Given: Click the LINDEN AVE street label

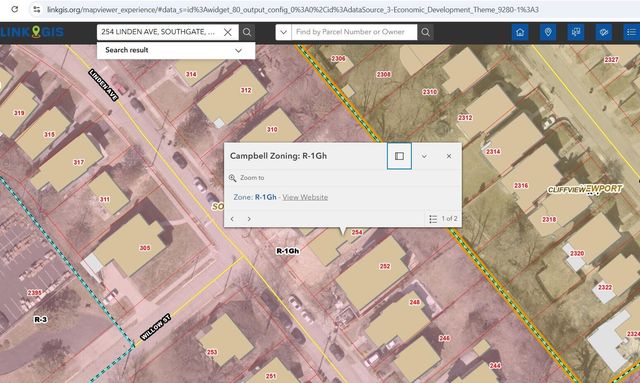Looking at the screenshot, I should click(x=103, y=85).
